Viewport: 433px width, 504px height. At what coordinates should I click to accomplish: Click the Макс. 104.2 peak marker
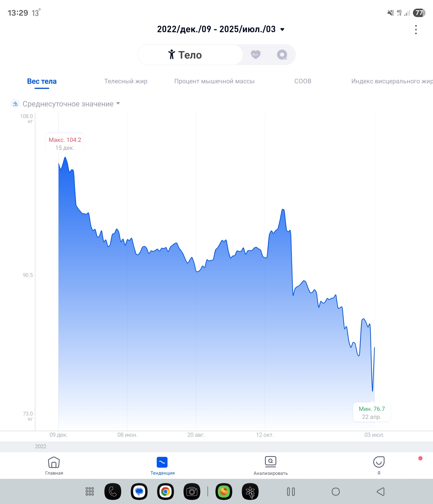[65, 143]
